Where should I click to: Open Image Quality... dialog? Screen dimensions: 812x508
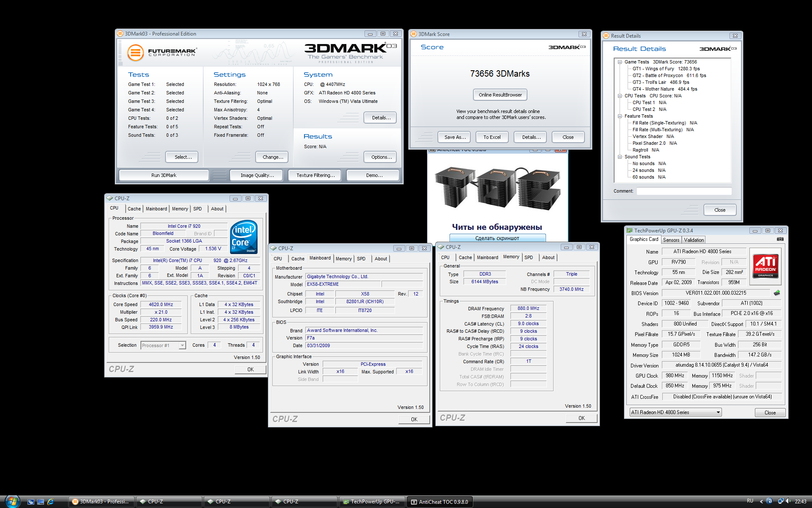(257, 175)
